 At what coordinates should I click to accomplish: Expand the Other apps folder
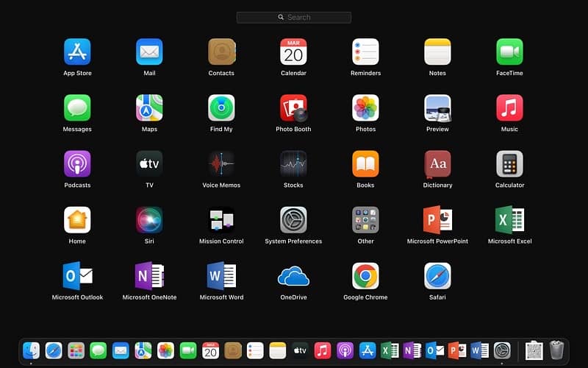(x=365, y=220)
